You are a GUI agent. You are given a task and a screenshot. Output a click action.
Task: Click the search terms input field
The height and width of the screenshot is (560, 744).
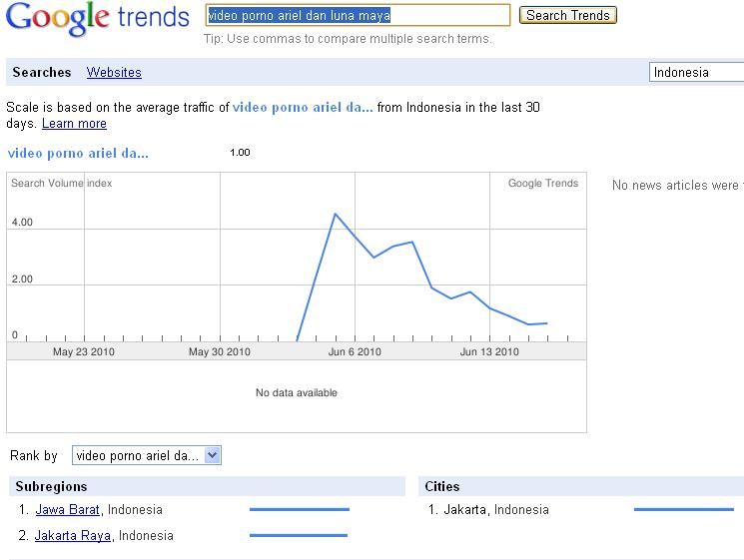click(358, 15)
